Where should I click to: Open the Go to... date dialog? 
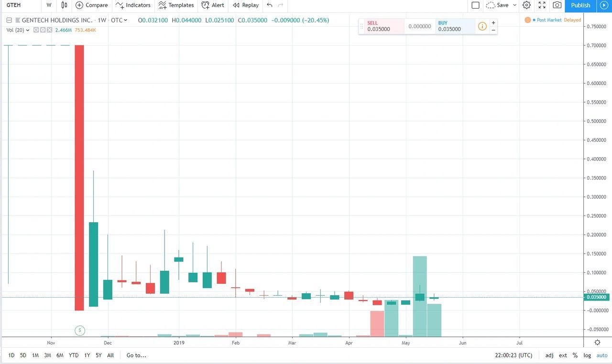click(135, 355)
